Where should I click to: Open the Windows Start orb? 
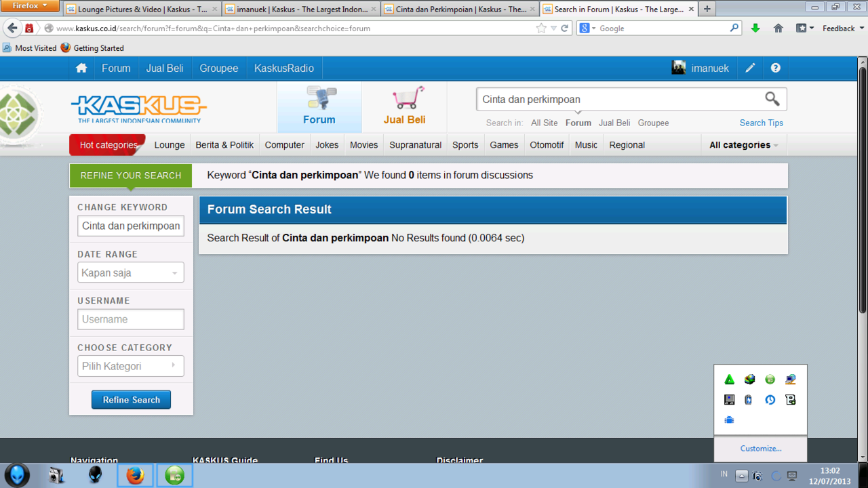(x=18, y=476)
